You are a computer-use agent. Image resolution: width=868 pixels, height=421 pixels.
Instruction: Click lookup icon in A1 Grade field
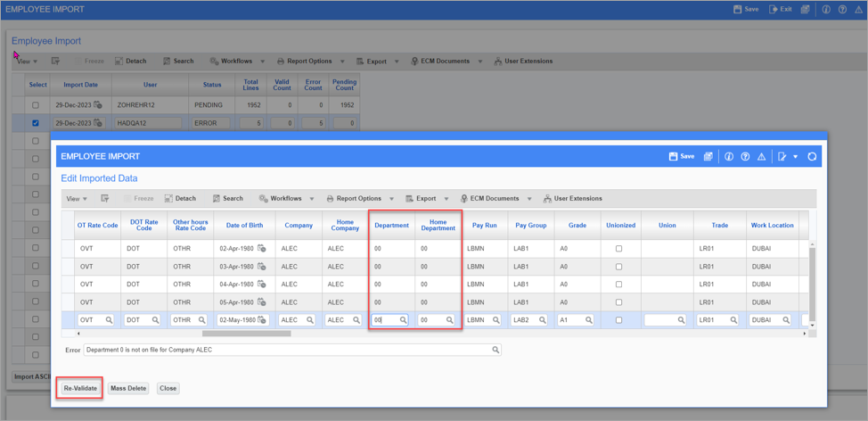[x=589, y=319]
